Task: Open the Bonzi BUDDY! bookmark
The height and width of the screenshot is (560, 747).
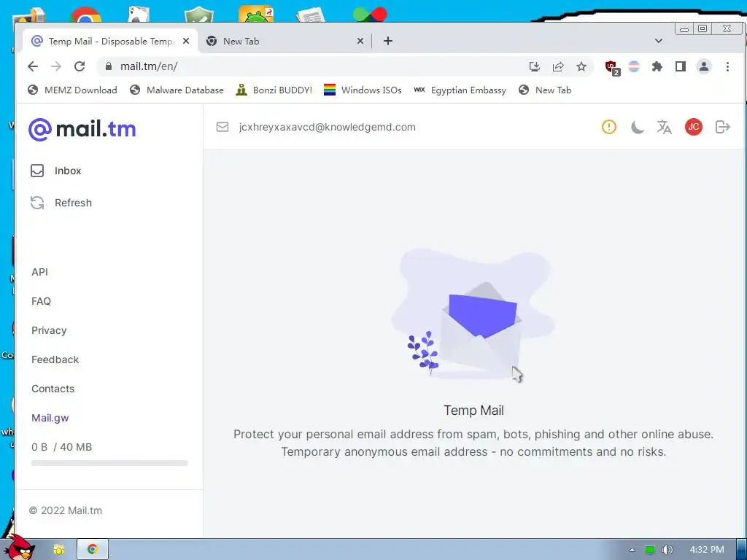Action: 274,90
